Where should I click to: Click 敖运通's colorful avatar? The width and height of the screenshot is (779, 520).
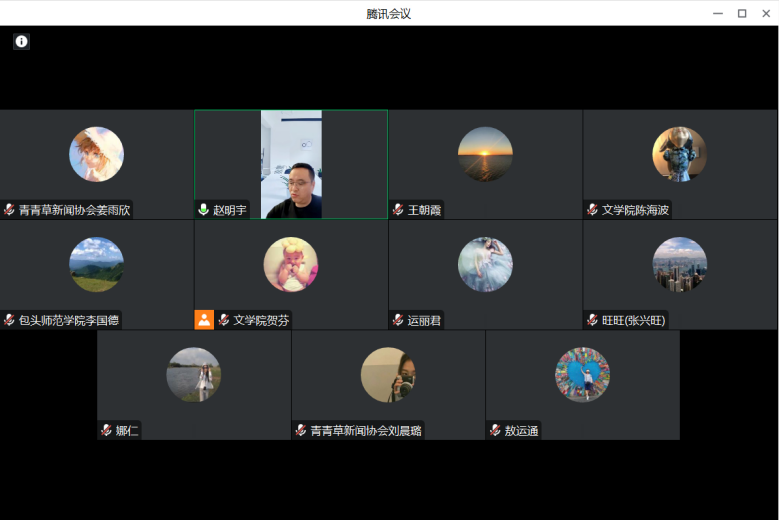coord(582,374)
